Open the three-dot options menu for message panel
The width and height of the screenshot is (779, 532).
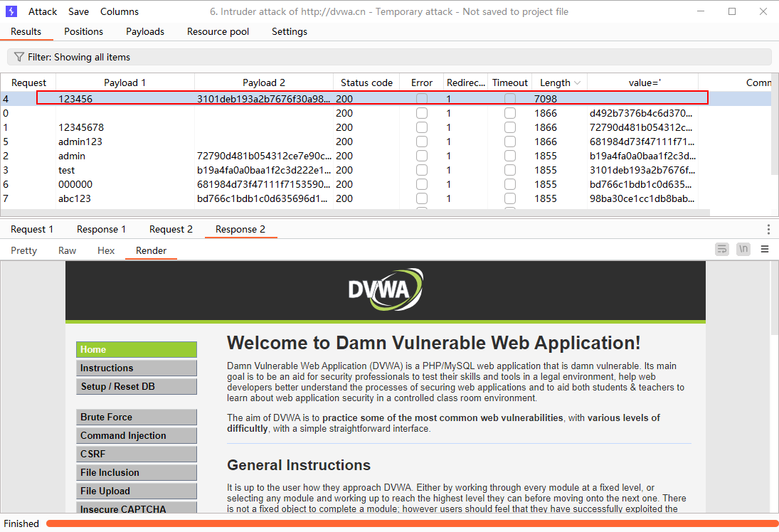point(768,229)
